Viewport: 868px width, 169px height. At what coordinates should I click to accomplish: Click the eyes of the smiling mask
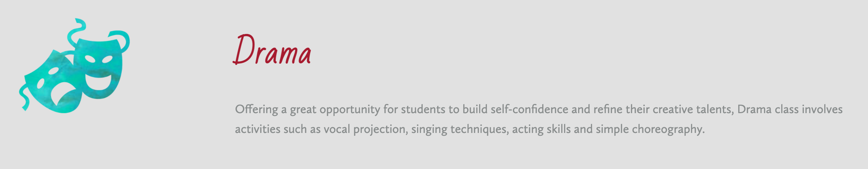98,59
